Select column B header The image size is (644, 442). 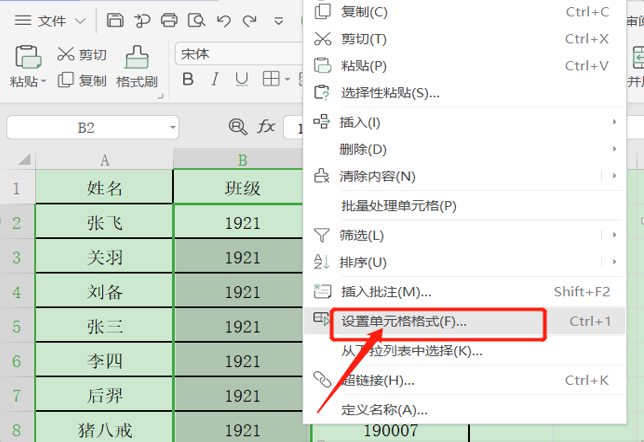242,160
